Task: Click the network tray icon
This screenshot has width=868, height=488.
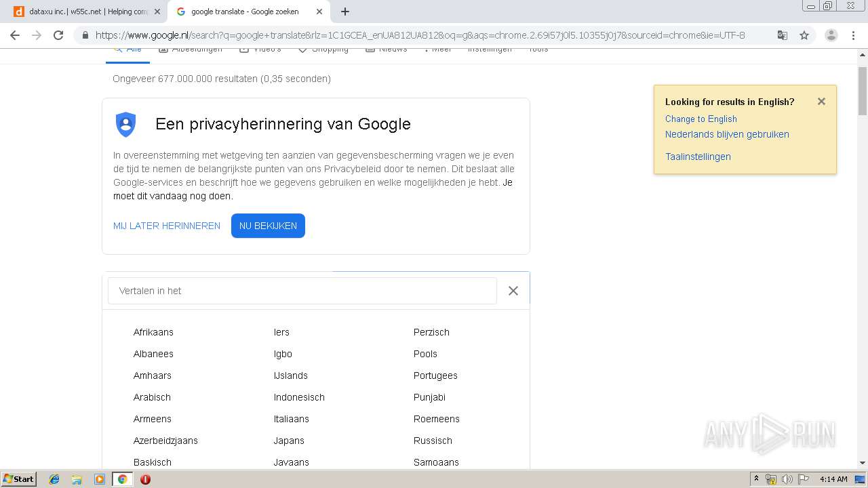Action: pos(771,479)
